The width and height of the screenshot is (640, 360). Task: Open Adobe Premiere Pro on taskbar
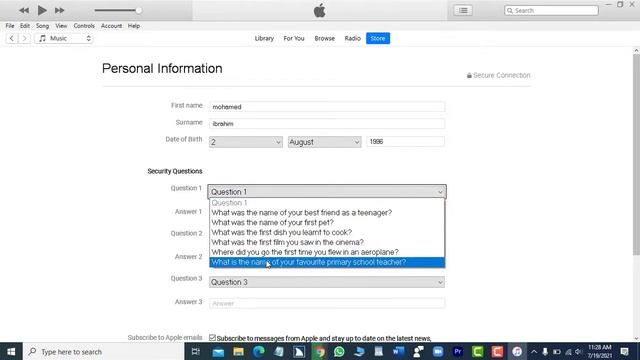tap(458, 351)
